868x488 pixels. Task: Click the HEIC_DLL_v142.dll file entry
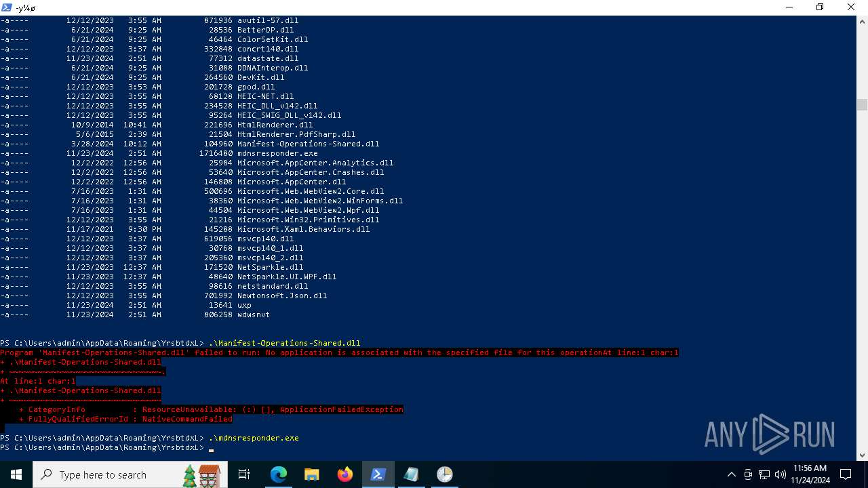pos(277,106)
